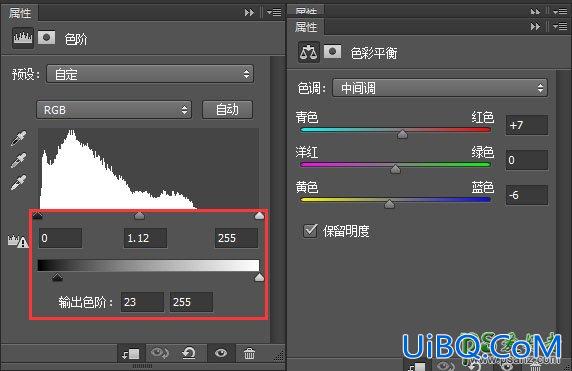Open the Levels panel flyout menu
572x371 pixels.
pyautogui.click(x=274, y=13)
